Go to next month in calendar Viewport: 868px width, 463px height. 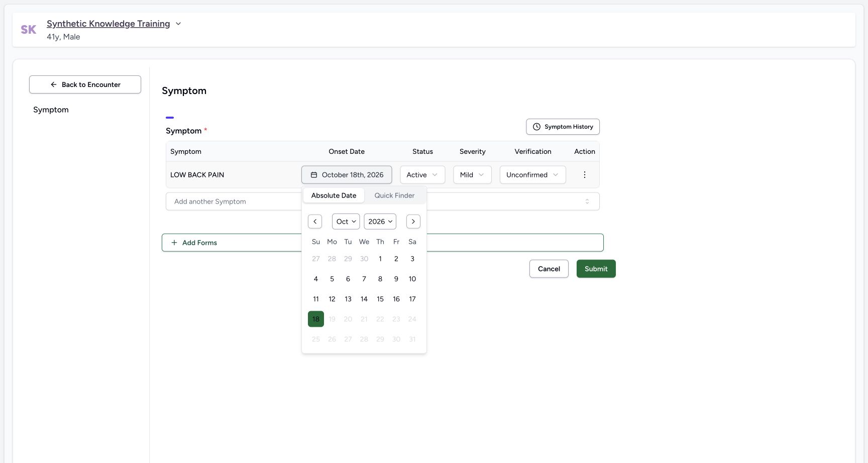[413, 221]
